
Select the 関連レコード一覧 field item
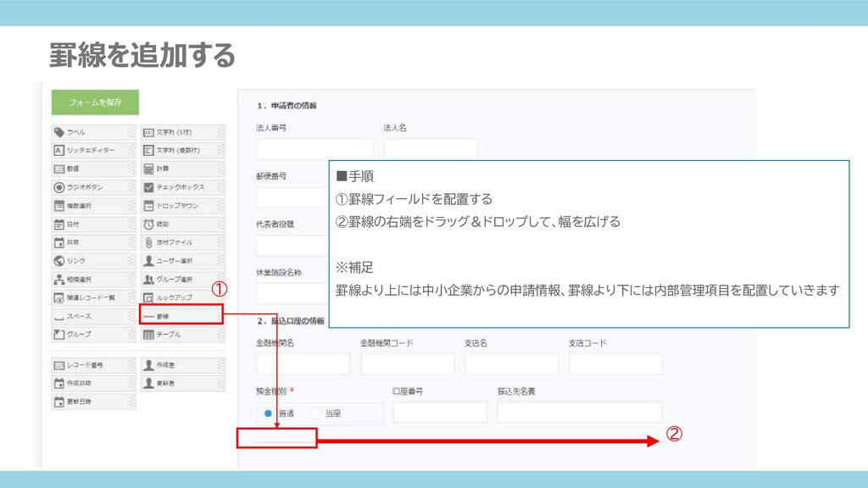[x=93, y=297]
